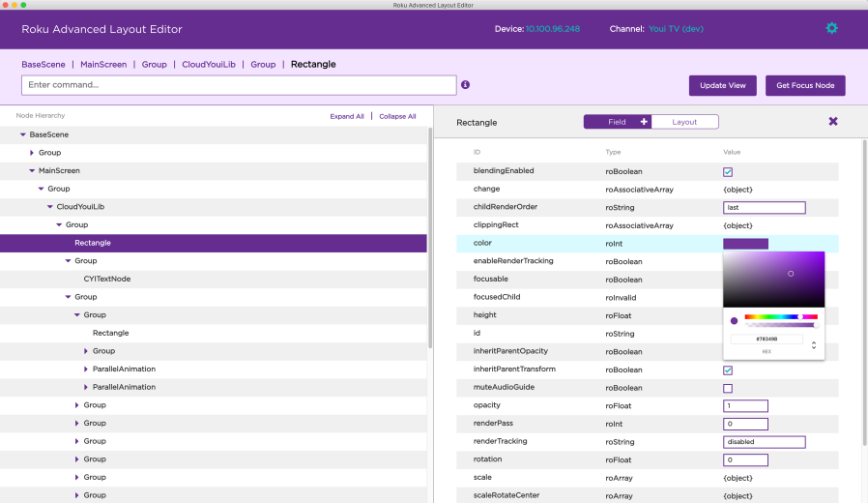Pick a shade in the saturation gradient area
Screen dimensions: 868x503
point(773,280)
